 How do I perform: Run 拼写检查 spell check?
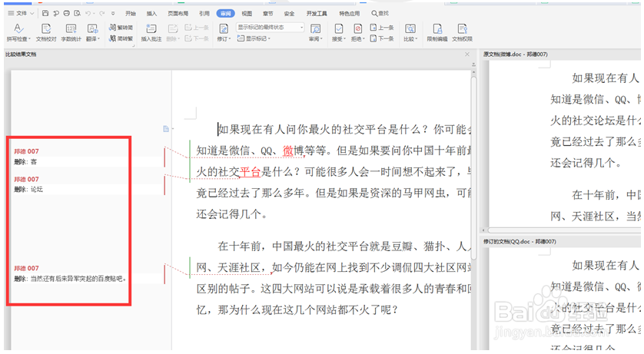coord(18,32)
